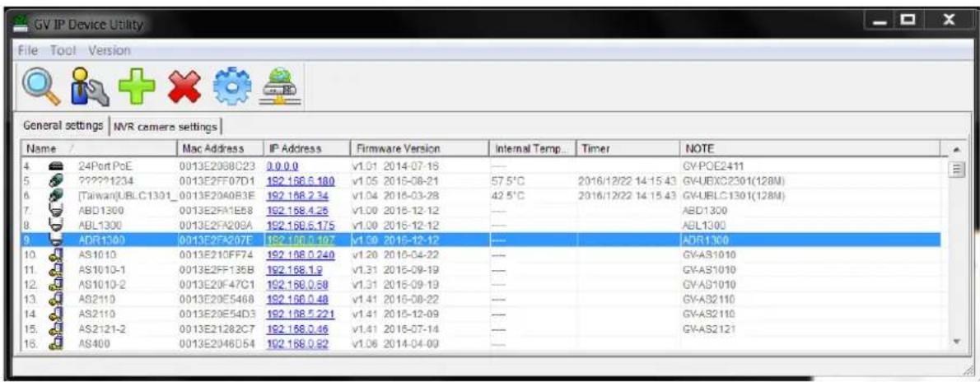Open the blue gear settings icon
The width and height of the screenshot is (980, 382).
(x=231, y=86)
